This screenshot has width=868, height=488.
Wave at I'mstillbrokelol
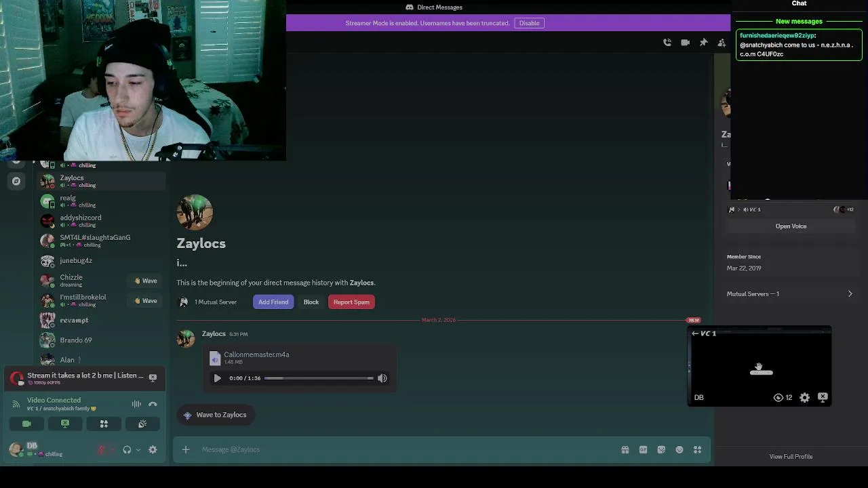(x=145, y=301)
